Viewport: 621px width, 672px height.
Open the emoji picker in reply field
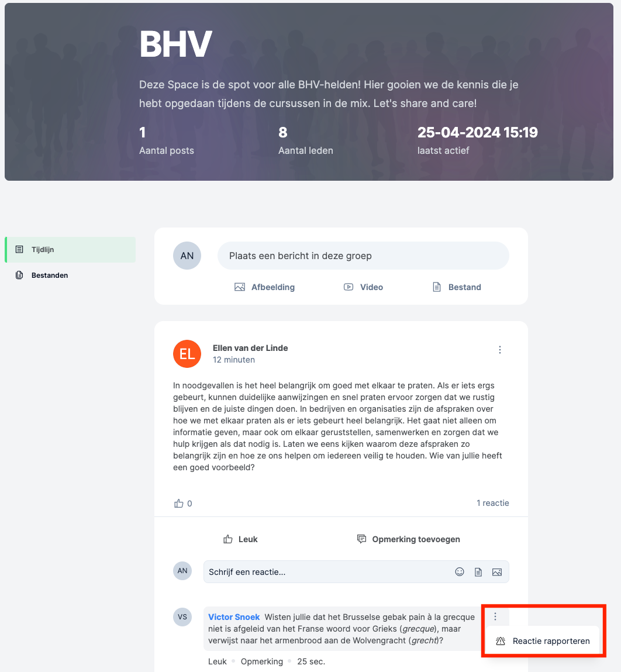pyautogui.click(x=460, y=572)
